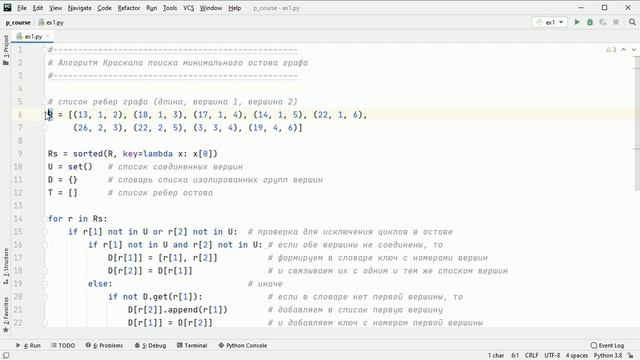The image size is (640, 360).
Task: Click the PyCharm application icon
Action: point(7,7)
